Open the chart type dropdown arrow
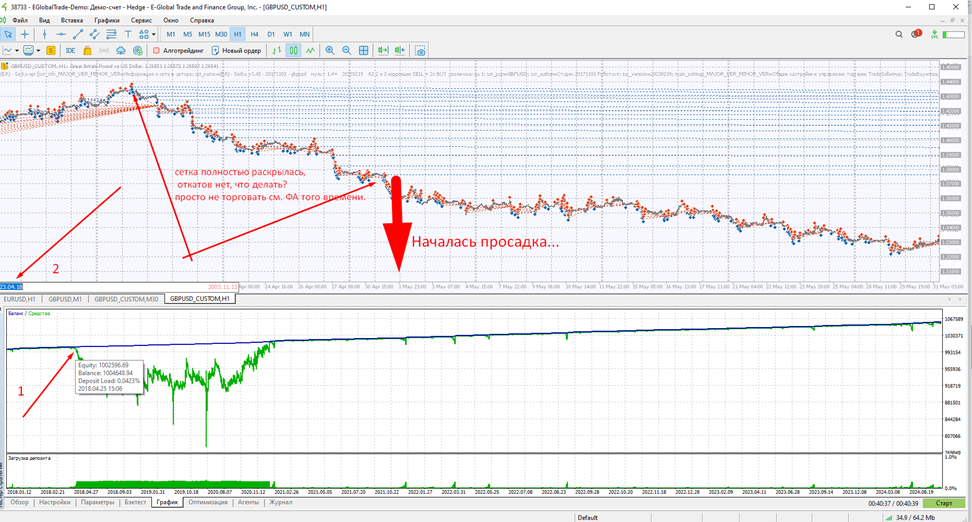Viewport: 972px width, 522px height. click(x=17, y=51)
